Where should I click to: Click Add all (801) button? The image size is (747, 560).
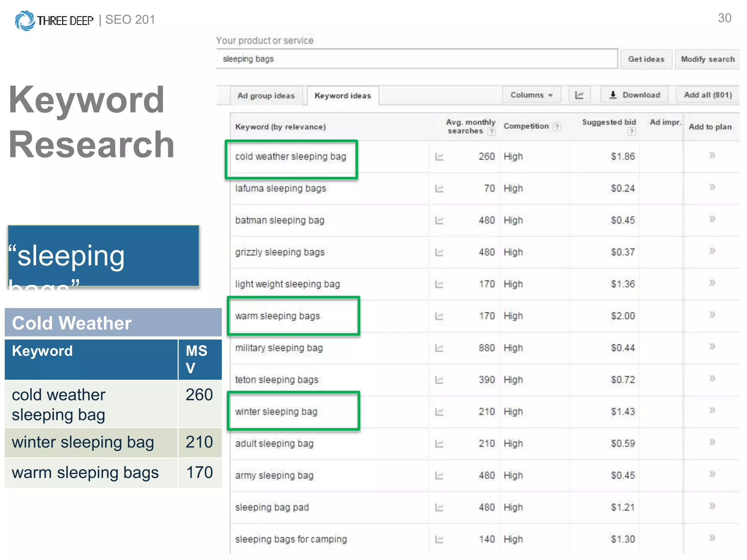708,95
